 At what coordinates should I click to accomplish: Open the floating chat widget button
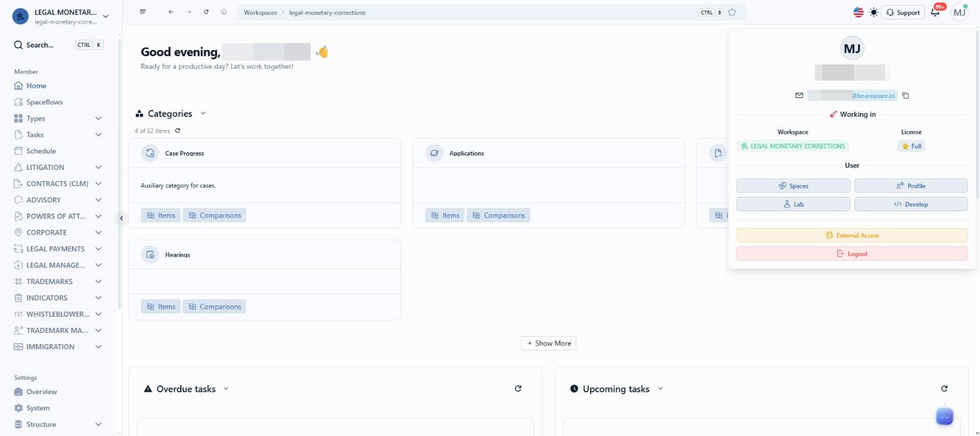pyautogui.click(x=944, y=417)
